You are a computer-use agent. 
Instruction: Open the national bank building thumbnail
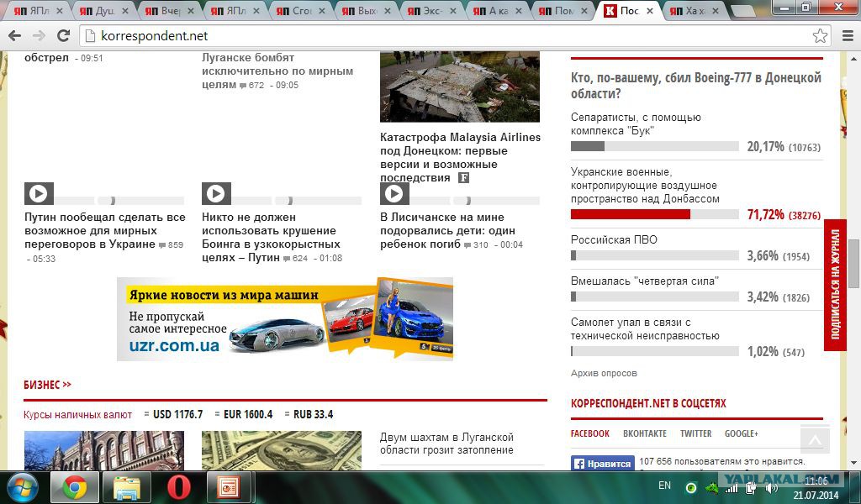(104, 450)
